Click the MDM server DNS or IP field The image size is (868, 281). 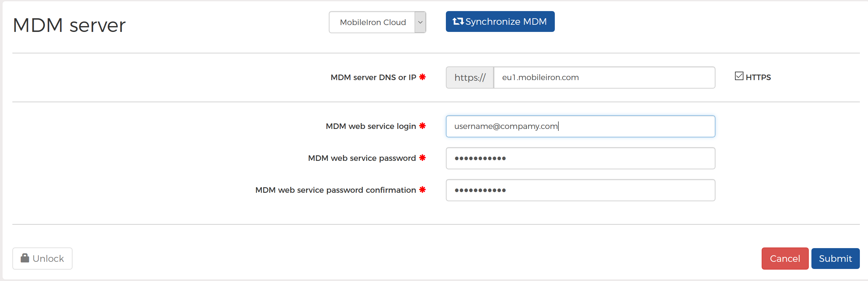(x=604, y=77)
